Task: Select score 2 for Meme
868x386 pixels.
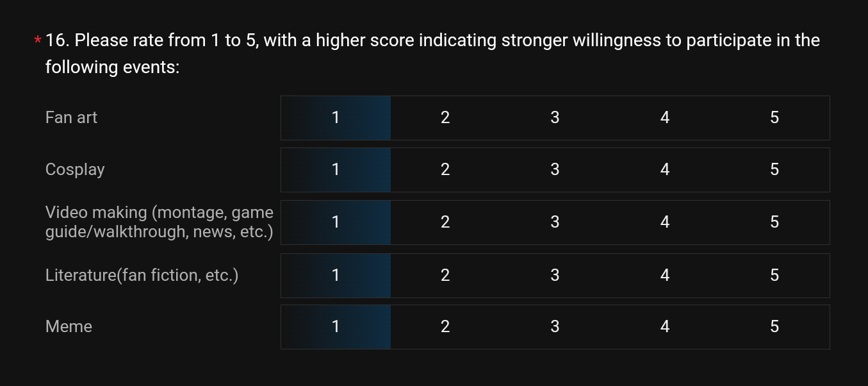Action: click(x=445, y=327)
